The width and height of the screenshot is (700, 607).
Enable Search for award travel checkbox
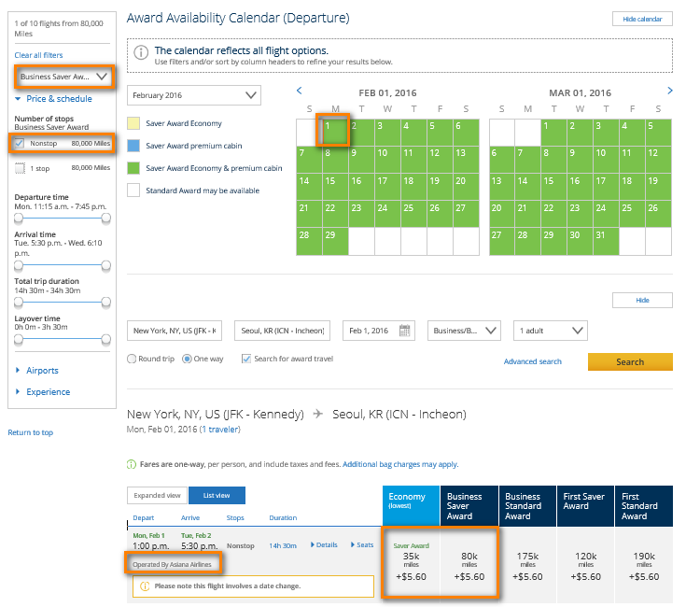[x=245, y=359]
